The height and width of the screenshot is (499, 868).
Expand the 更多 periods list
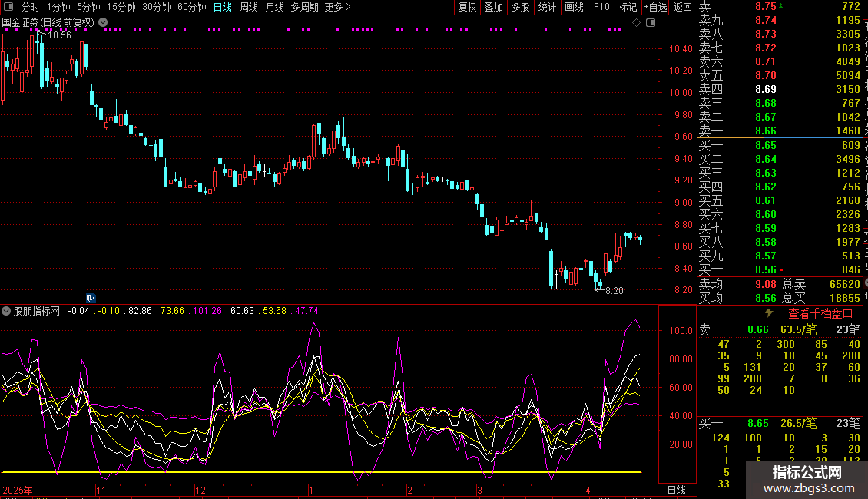click(x=337, y=7)
